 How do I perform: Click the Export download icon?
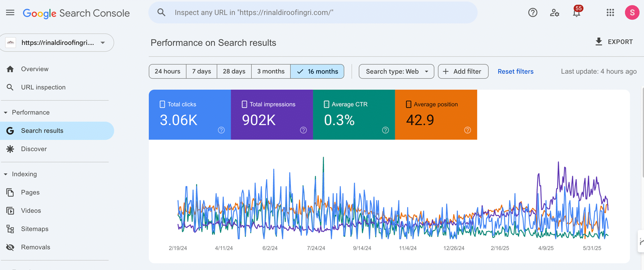[x=599, y=42]
